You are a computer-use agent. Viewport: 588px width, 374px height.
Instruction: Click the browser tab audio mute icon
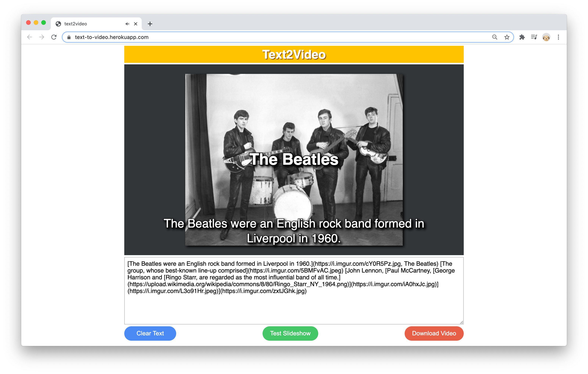[x=127, y=23]
